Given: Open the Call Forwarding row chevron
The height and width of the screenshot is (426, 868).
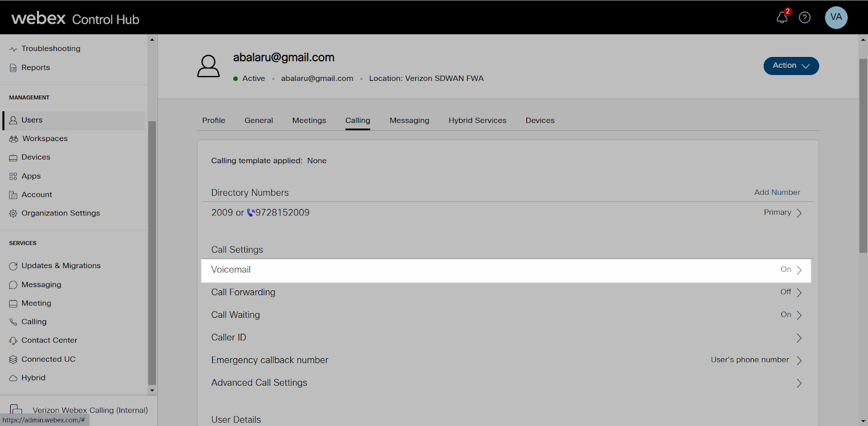Looking at the screenshot, I should pos(799,293).
